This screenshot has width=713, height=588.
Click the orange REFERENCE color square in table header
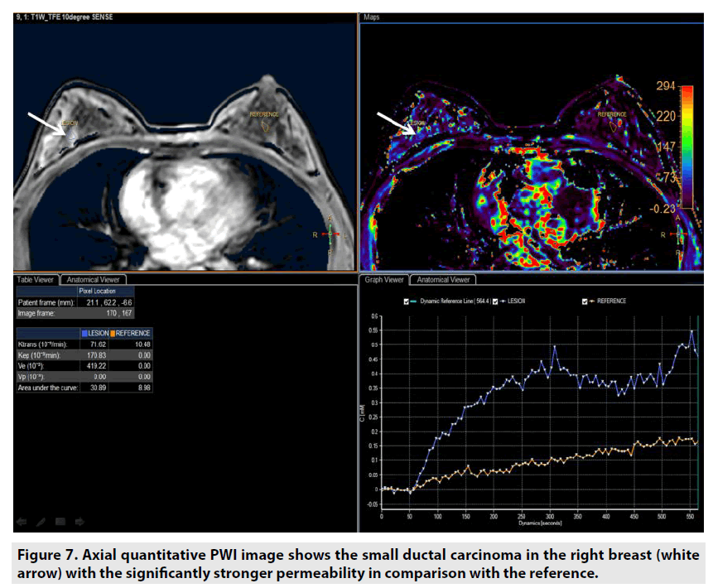(113, 333)
